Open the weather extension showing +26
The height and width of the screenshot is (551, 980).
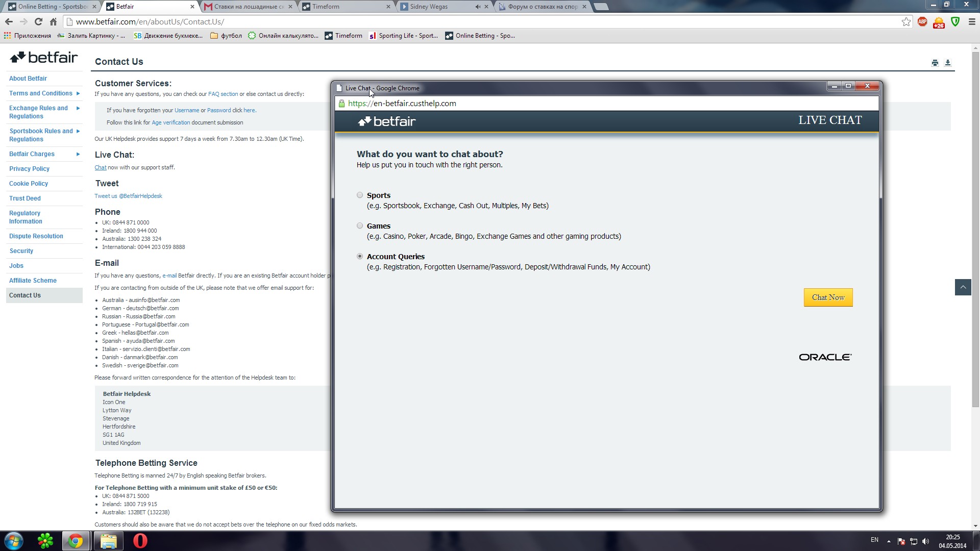939,22
